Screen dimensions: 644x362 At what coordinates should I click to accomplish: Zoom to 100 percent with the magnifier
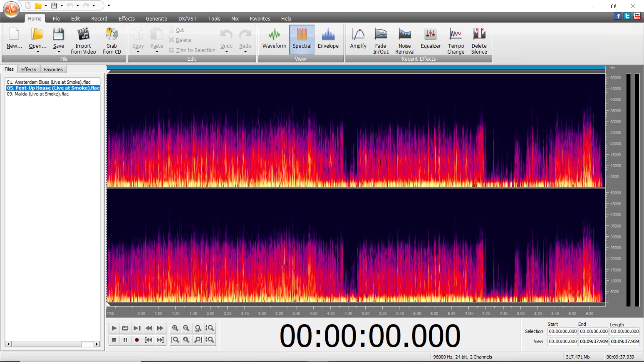click(198, 328)
